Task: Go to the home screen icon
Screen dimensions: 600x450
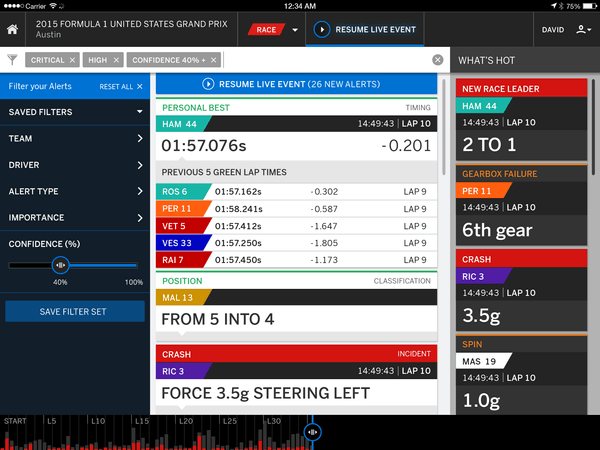Action: pyautogui.click(x=12, y=29)
